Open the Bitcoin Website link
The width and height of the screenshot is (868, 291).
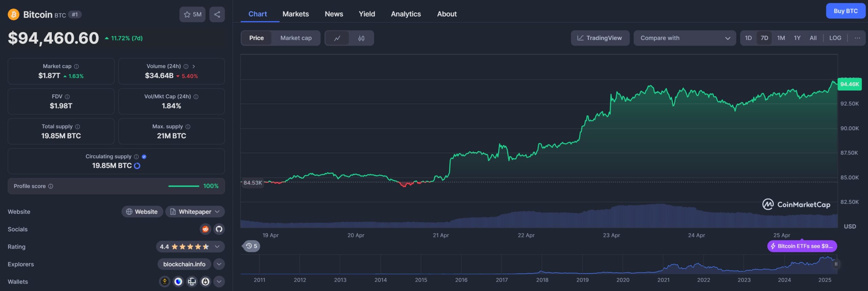coord(142,212)
